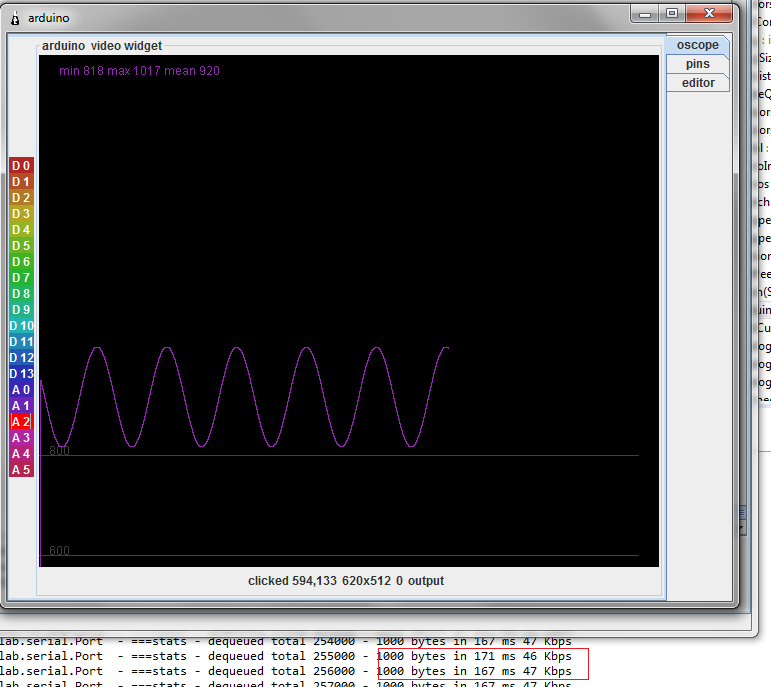This screenshot has height=687, width=771.
Task: Disable the active A 2 analog trace
Action: tap(21, 421)
